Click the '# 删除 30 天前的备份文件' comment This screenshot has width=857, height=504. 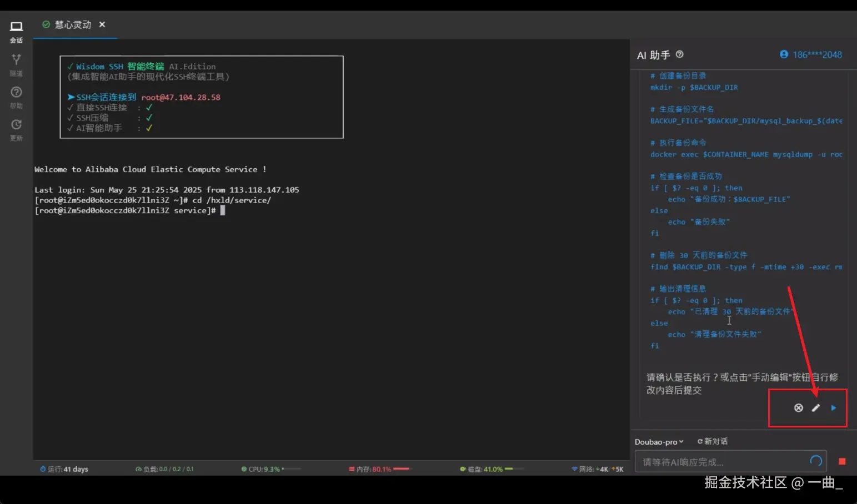coord(699,255)
